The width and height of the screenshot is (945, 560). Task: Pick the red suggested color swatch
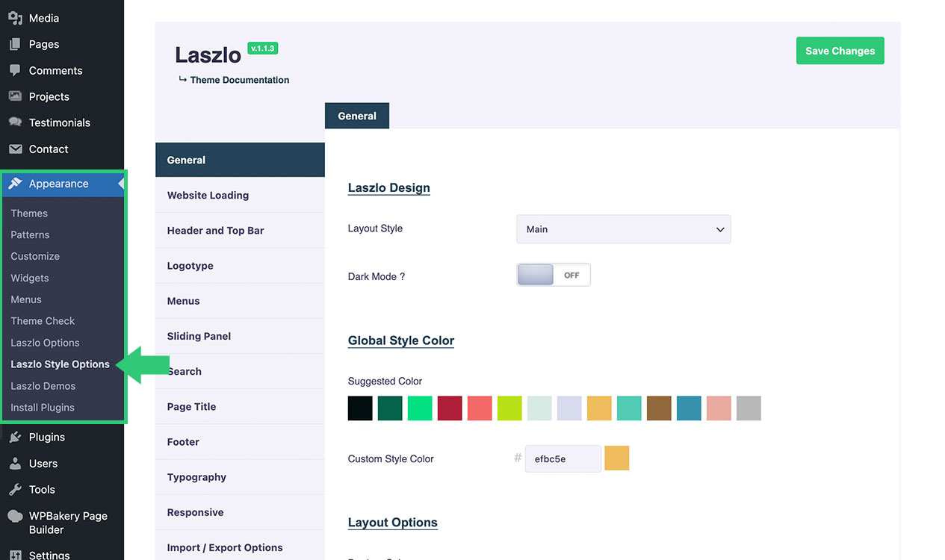pos(450,408)
